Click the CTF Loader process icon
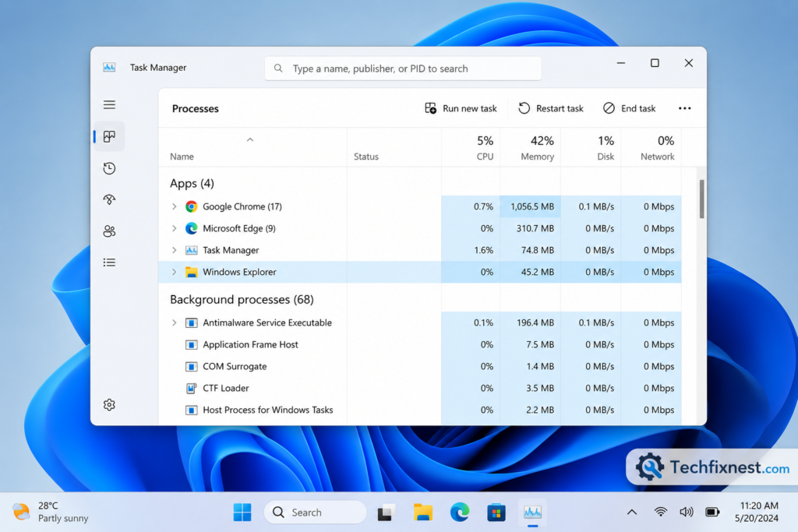The height and width of the screenshot is (532, 798). [192, 388]
